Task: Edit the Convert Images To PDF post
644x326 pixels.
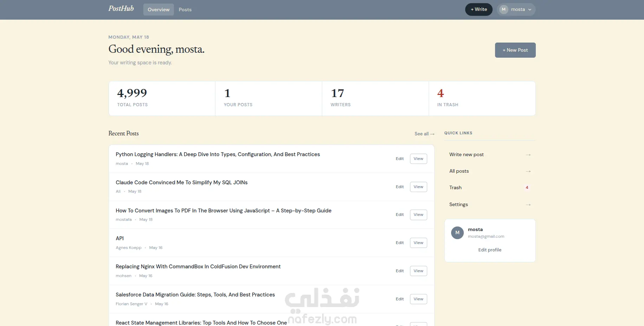Action: coord(400,215)
